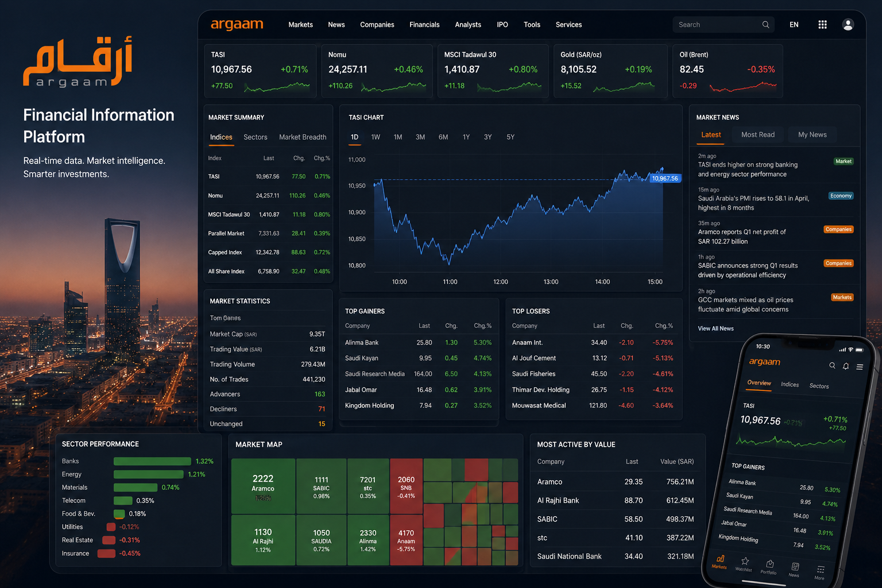Tap the Overview tab on the phone app
Viewport: 882px width, 588px height.
759,383
